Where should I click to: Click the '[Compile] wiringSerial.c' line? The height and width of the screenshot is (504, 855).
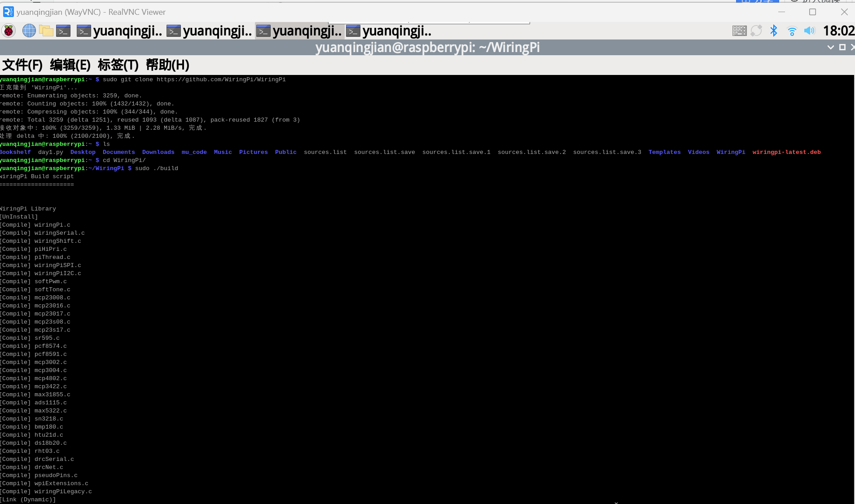pyautogui.click(x=42, y=233)
